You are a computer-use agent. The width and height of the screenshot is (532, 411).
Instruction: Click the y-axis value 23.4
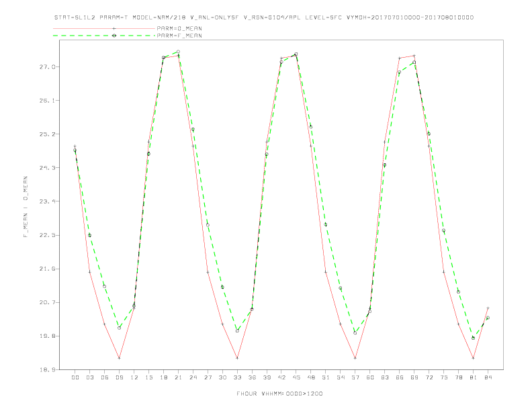[x=47, y=201]
